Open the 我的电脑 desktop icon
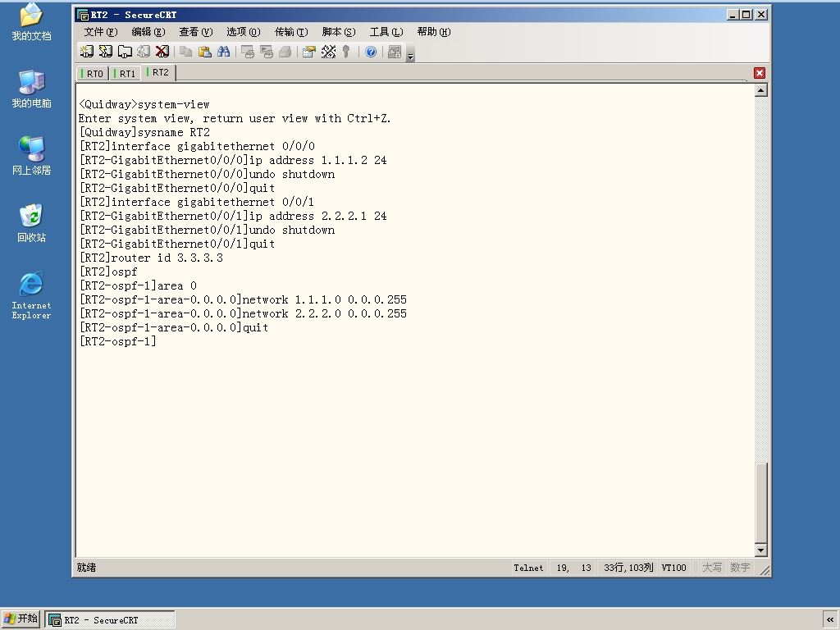 pyautogui.click(x=31, y=89)
